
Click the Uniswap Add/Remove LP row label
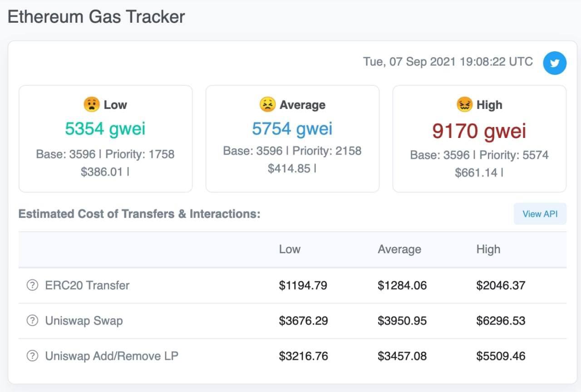(x=112, y=356)
